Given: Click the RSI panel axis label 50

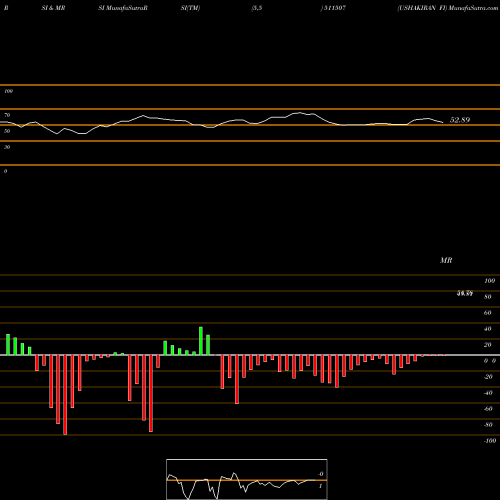Looking at the screenshot, I should click(x=7, y=131).
